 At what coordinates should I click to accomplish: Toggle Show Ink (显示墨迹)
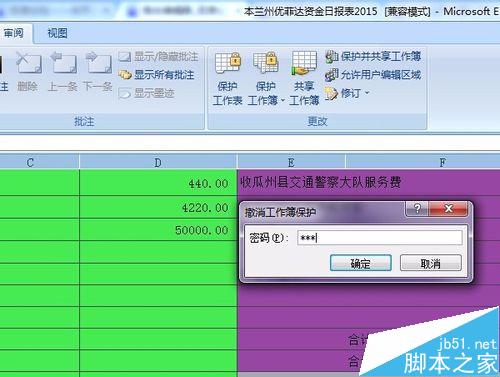tap(147, 93)
